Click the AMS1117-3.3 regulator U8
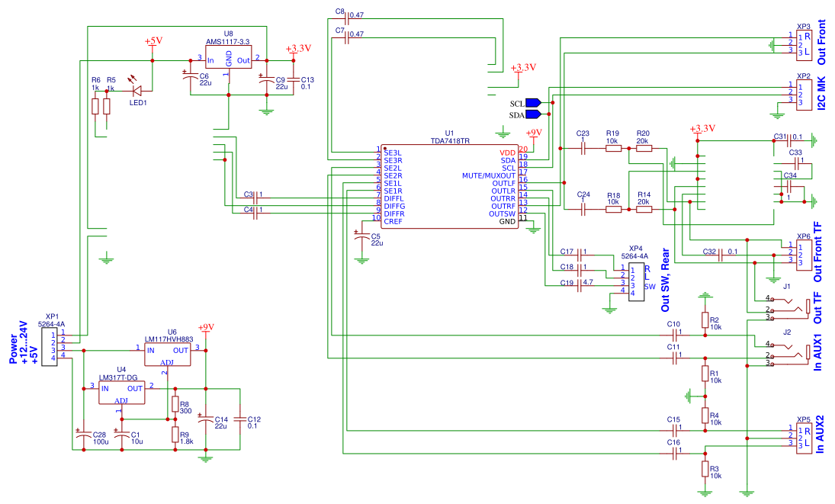The height and width of the screenshot is (504, 835). tap(229, 56)
